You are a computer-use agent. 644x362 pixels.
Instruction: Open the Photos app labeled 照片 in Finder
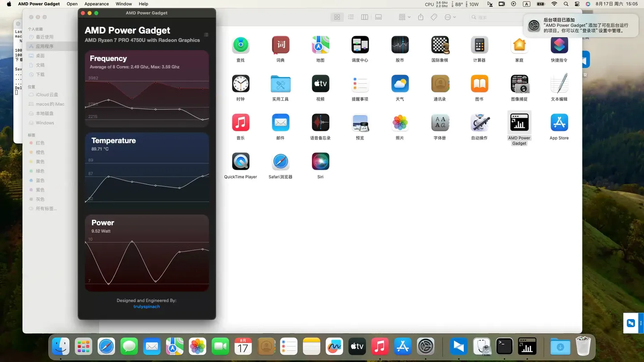tap(400, 122)
